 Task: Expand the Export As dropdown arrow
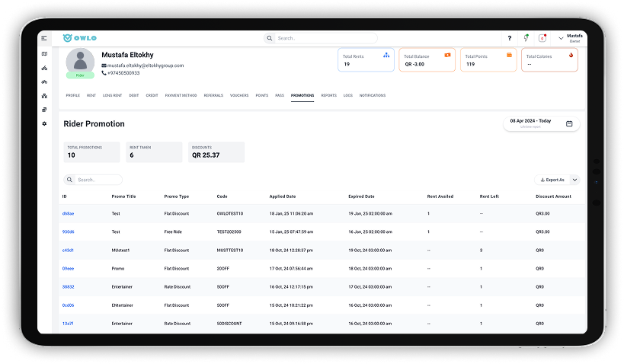coord(574,180)
